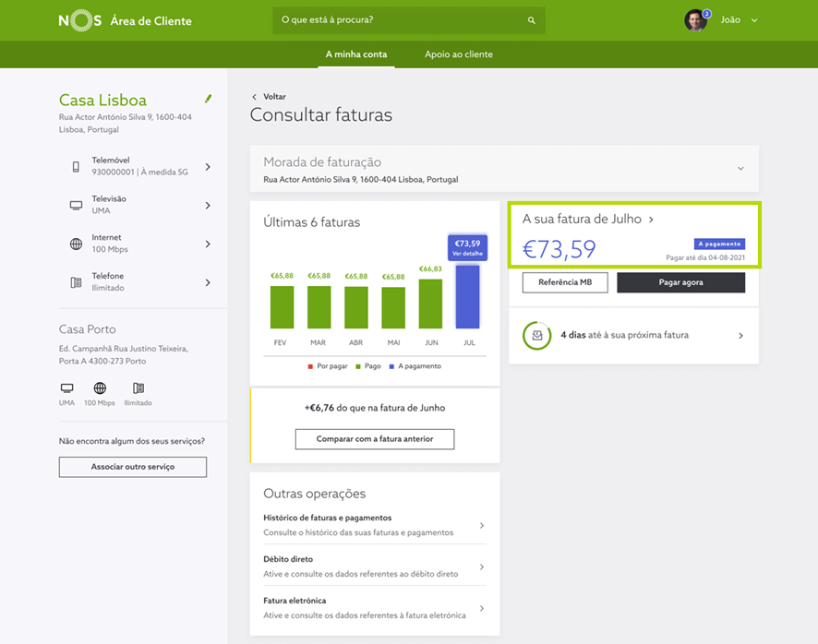This screenshot has height=644, width=818.
Task: Click the Área de Cliente title
Action: coord(150,21)
